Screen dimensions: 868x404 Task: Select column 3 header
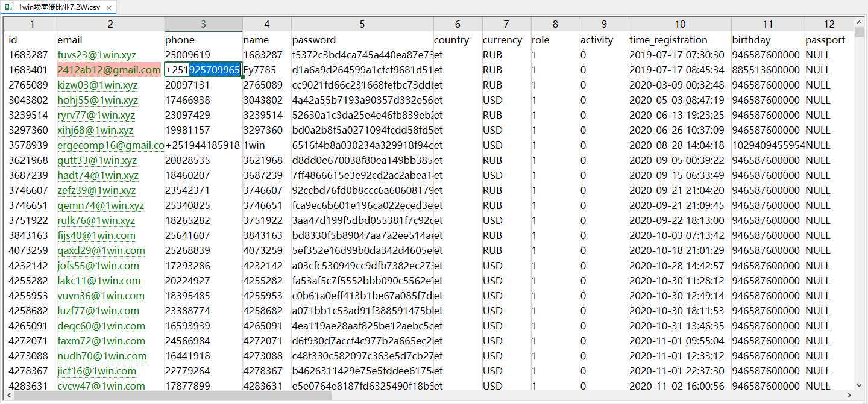click(x=203, y=24)
